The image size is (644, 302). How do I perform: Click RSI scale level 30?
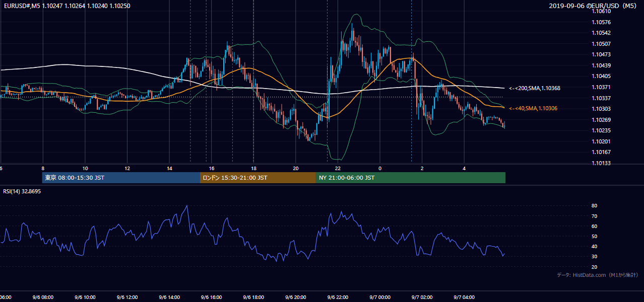[594, 257]
